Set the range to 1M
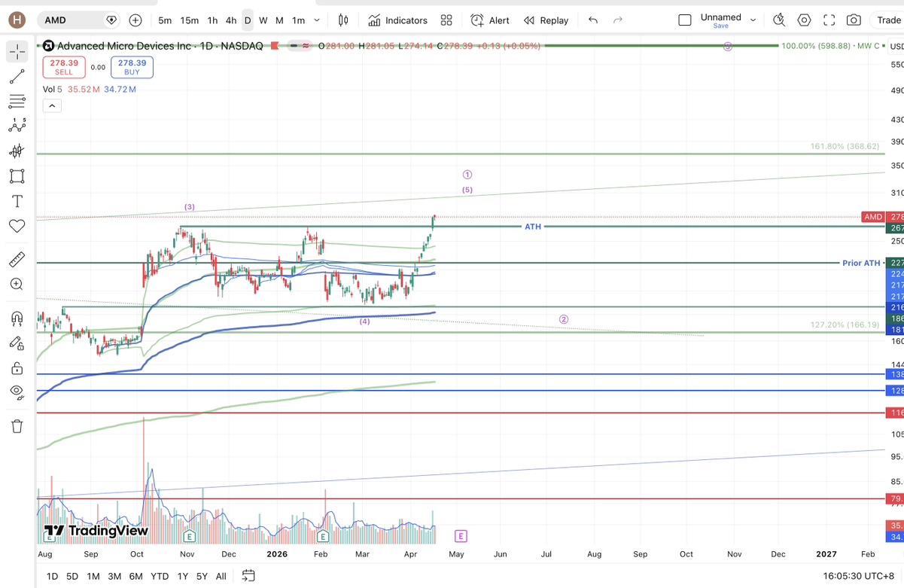 click(93, 576)
